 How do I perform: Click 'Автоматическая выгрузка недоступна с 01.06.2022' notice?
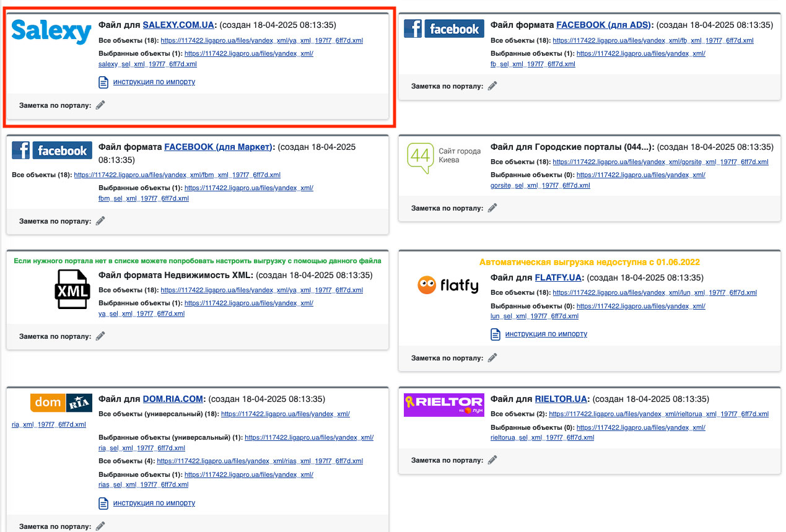pyautogui.click(x=590, y=262)
